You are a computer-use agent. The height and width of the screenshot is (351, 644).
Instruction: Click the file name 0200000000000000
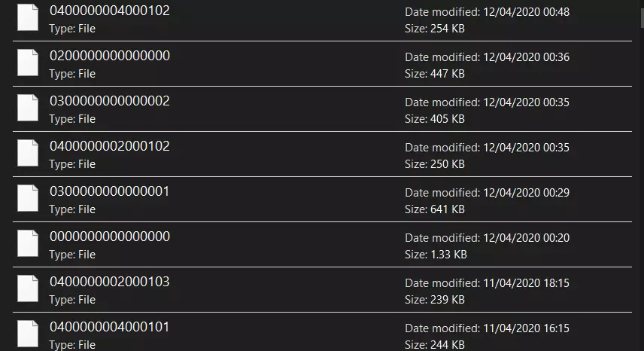pos(109,56)
